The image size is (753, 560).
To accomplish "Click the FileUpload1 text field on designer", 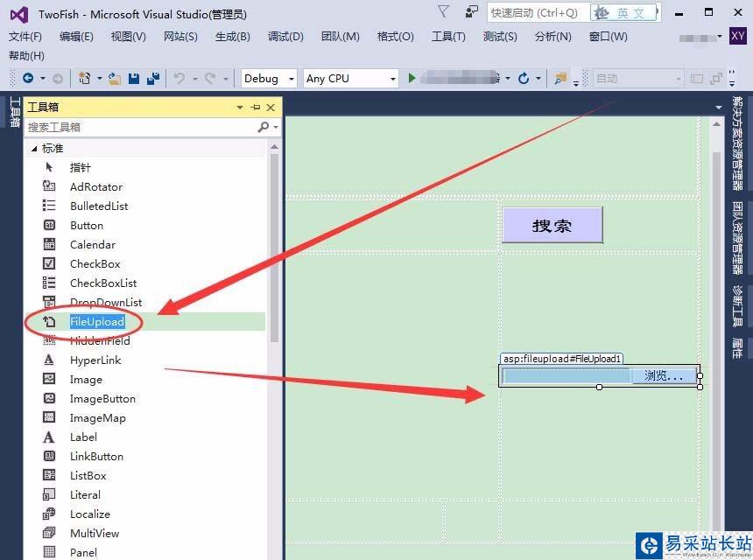I will tap(566, 375).
